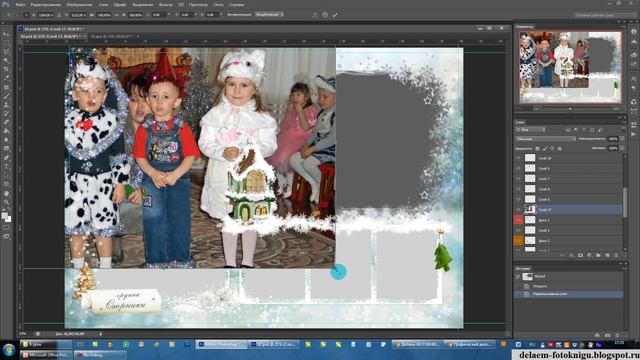The height and width of the screenshot is (360, 640).
Task: Switch to warp mode icon
Action: [x=315, y=15]
